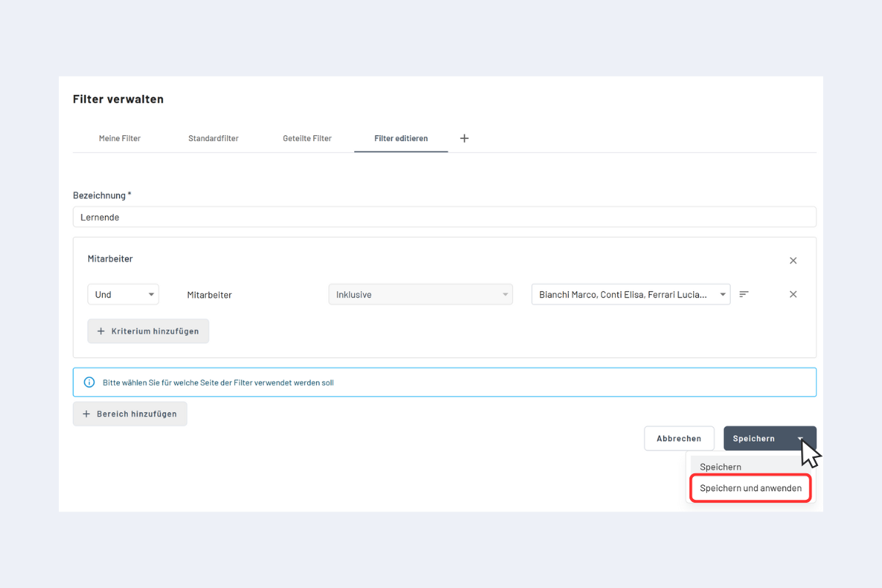The height and width of the screenshot is (588, 882).
Task: Click the plus icon to add a new filter tab
Action: [464, 137]
